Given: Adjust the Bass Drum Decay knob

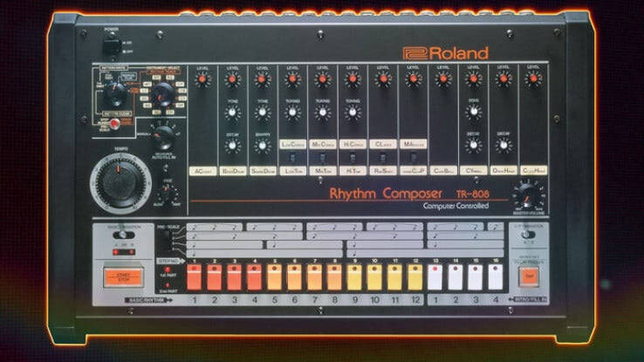Looking at the screenshot, I should pyautogui.click(x=232, y=146).
